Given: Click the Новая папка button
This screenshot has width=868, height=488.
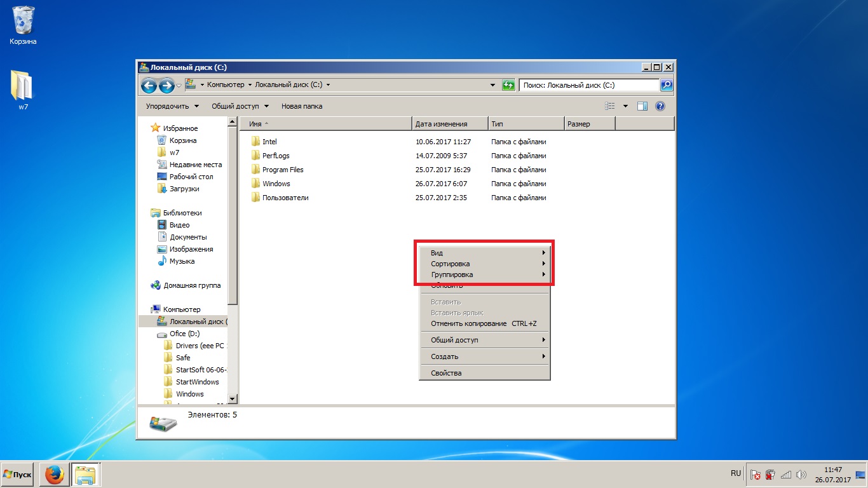Looking at the screenshot, I should (302, 106).
